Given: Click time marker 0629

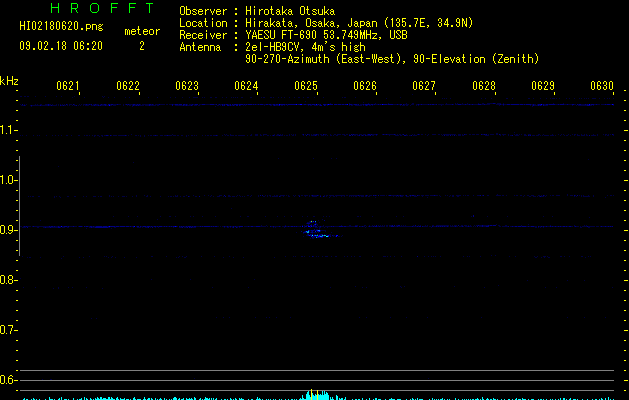Looking at the screenshot, I should [x=543, y=86].
